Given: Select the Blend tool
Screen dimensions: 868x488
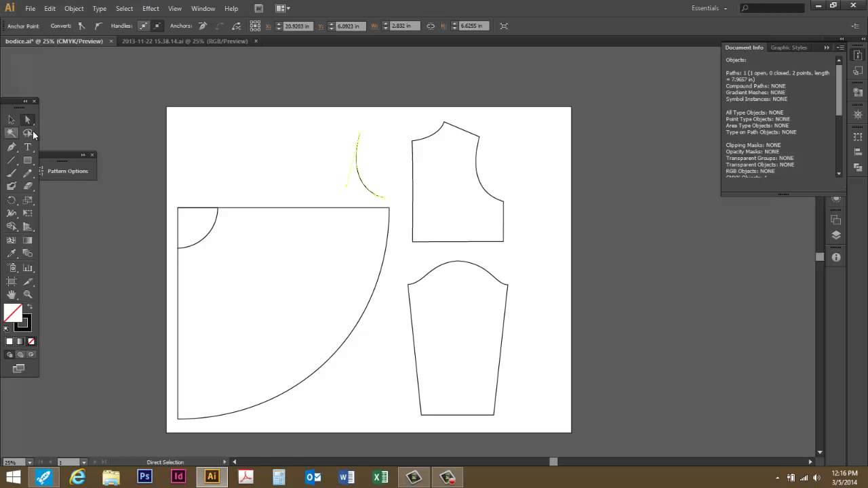Looking at the screenshot, I should pyautogui.click(x=28, y=253).
